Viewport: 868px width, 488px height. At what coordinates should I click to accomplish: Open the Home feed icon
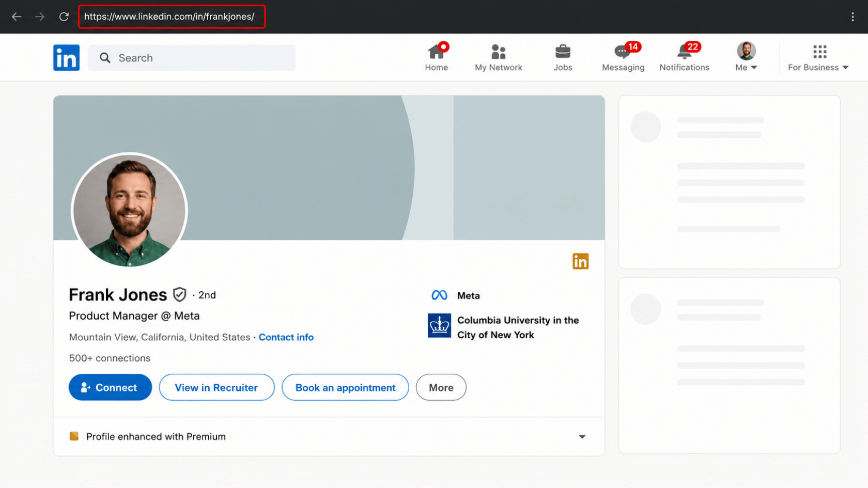tap(437, 52)
